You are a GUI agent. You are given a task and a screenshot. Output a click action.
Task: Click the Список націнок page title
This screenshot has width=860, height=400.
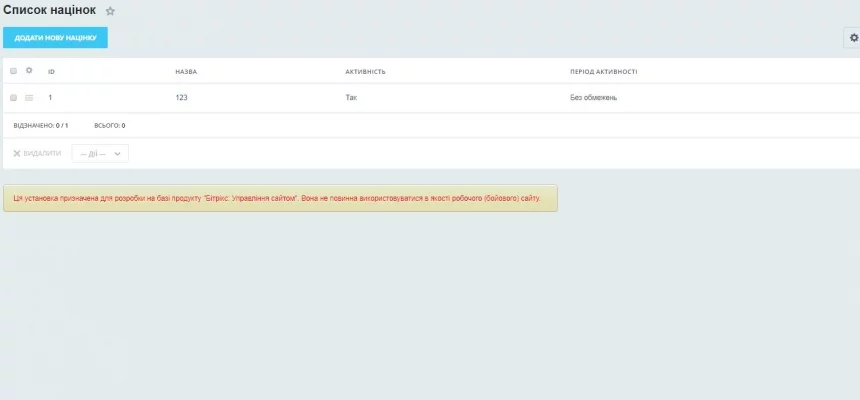pos(50,10)
